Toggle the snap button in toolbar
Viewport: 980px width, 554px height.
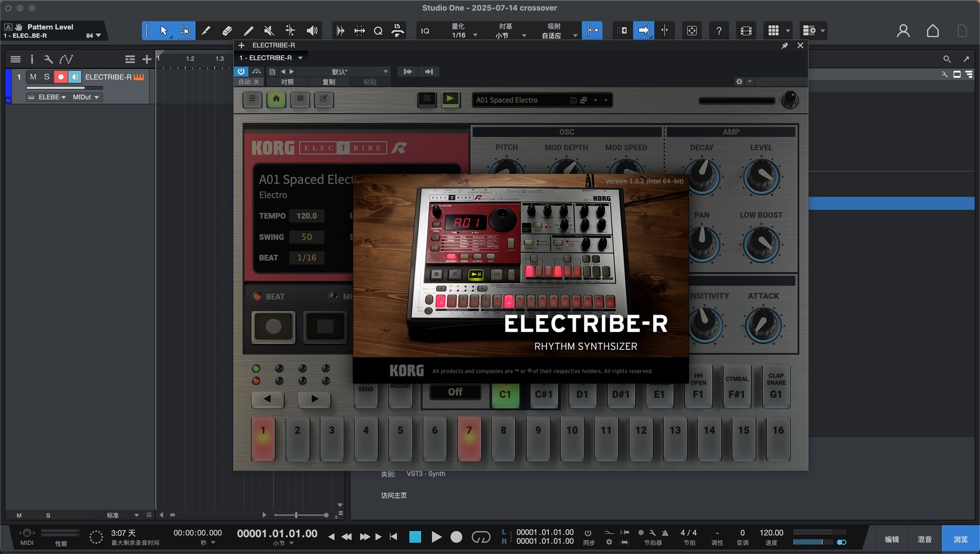(592, 31)
